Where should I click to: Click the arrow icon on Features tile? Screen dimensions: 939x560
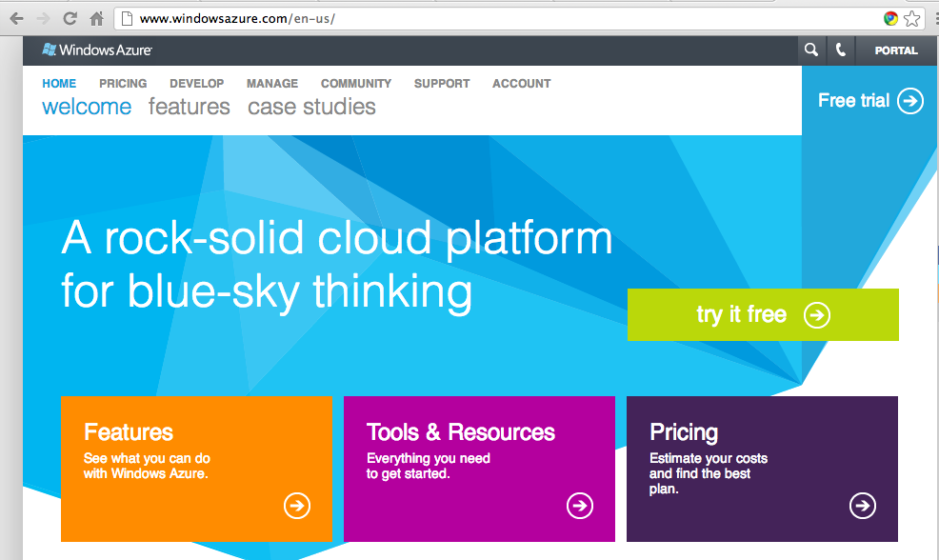297,506
